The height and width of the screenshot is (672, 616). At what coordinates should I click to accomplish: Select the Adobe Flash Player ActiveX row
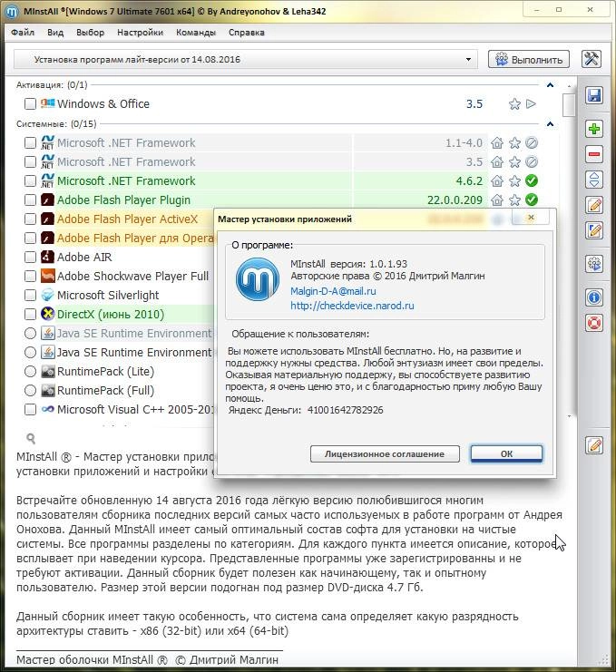pyautogui.click(x=127, y=219)
